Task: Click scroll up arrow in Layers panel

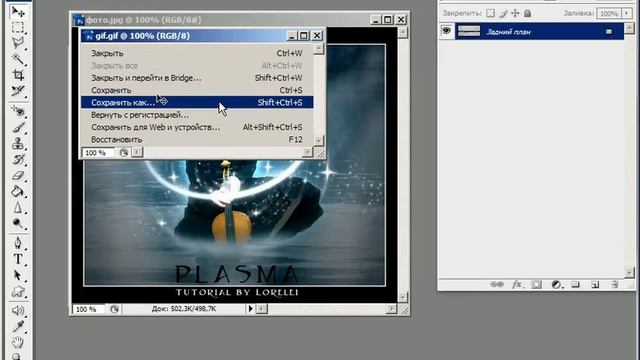Action: [x=629, y=28]
